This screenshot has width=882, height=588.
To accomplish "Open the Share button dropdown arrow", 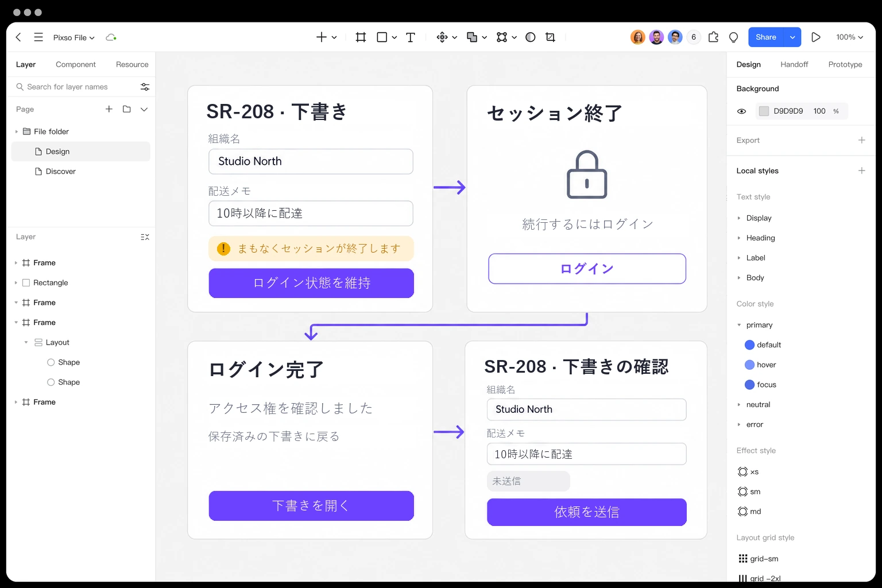I will 792,37.
